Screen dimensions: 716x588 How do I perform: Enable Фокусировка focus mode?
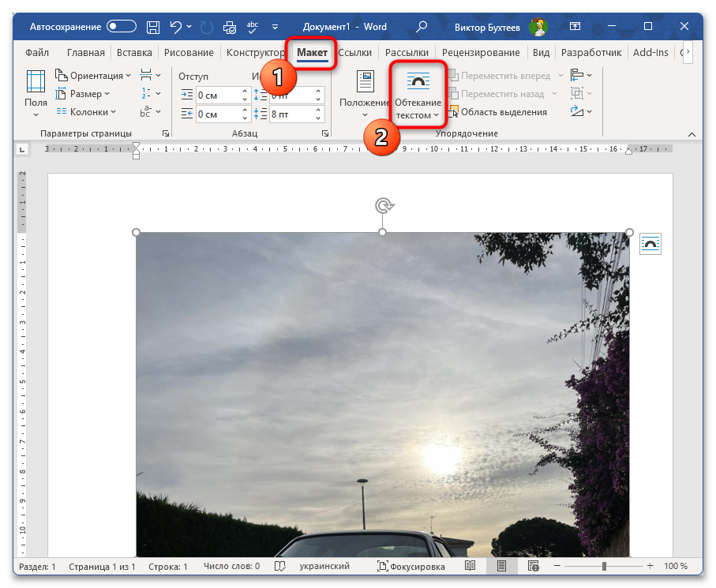(x=410, y=567)
